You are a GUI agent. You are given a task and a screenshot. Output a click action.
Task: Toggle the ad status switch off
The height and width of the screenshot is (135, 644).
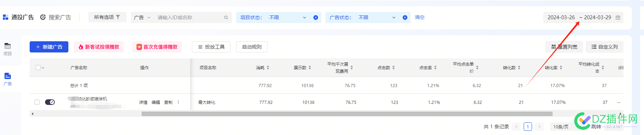50,102
